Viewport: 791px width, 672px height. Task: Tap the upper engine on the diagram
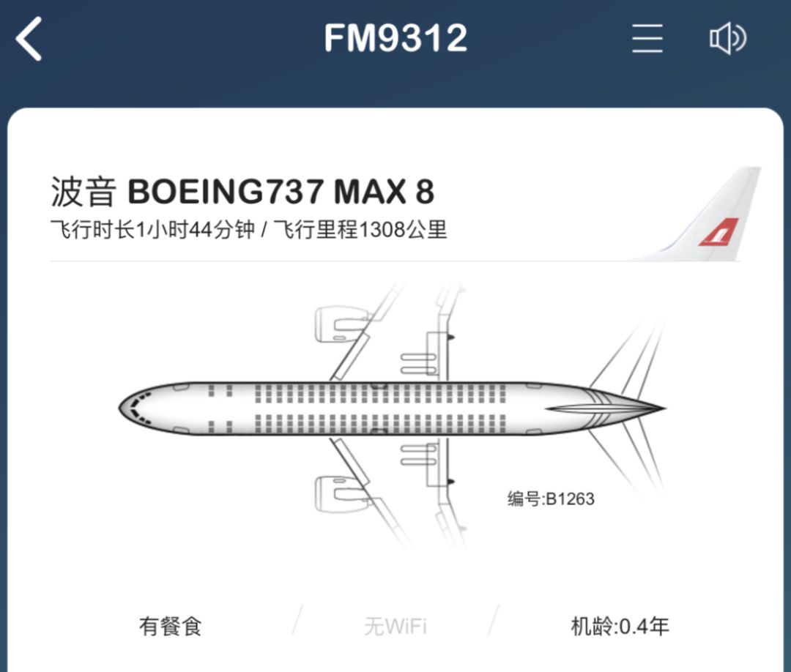tap(341, 324)
